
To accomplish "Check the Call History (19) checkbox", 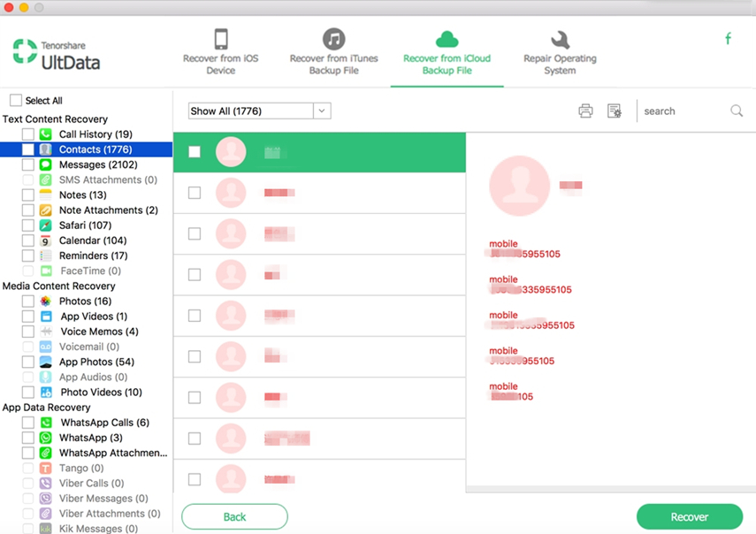I will tap(28, 134).
